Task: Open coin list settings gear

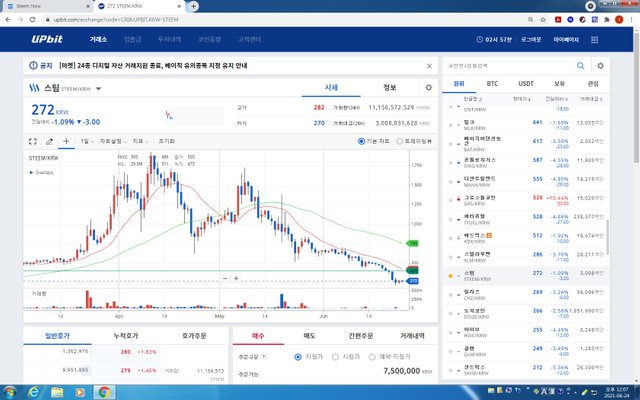Action: tap(600, 66)
